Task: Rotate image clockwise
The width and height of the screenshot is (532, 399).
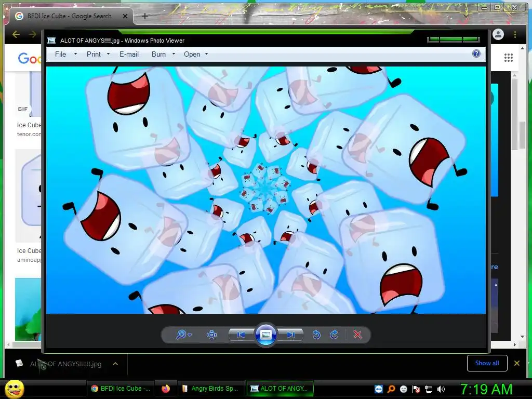Action: click(334, 335)
